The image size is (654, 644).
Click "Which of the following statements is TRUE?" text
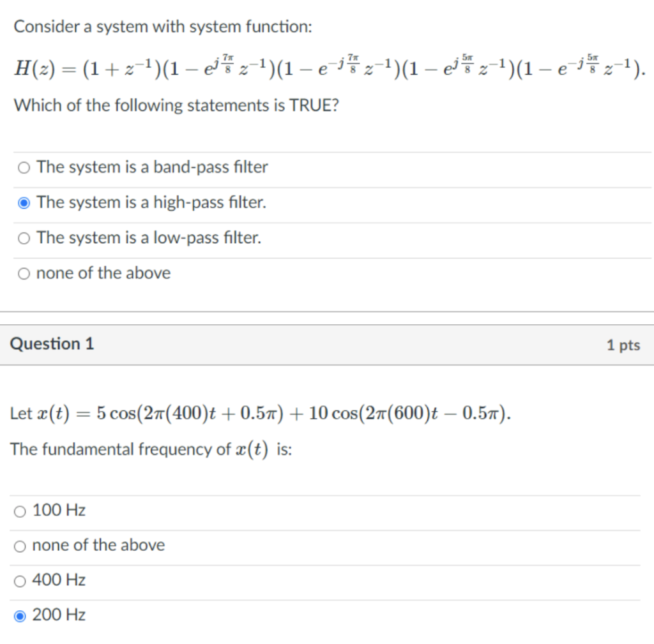(176, 105)
